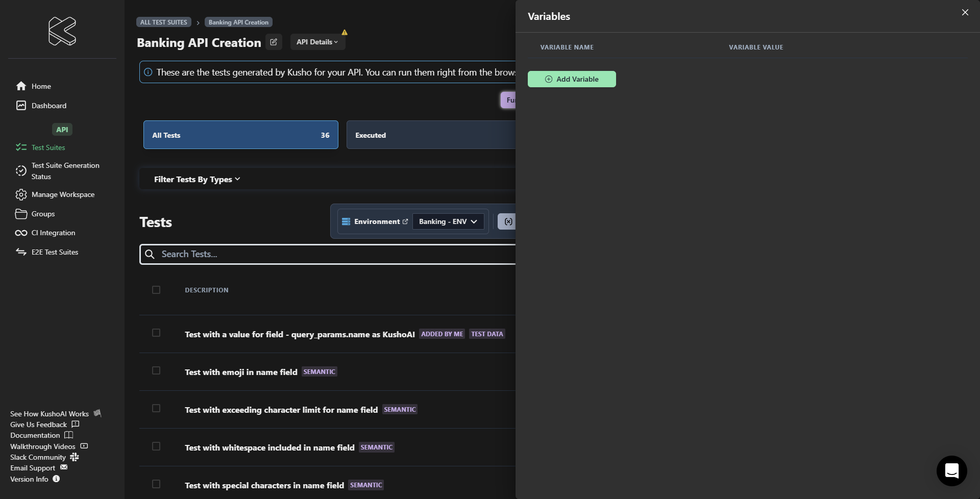Click the variables (x) icon button
This screenshot has height=499, width=980.
pyautogui.click(x=507, y=221)
